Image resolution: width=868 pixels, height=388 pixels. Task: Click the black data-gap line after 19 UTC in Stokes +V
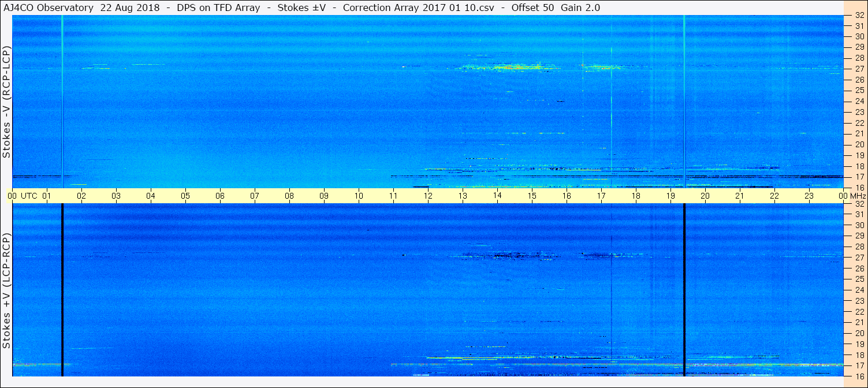(x=684, y=290)
